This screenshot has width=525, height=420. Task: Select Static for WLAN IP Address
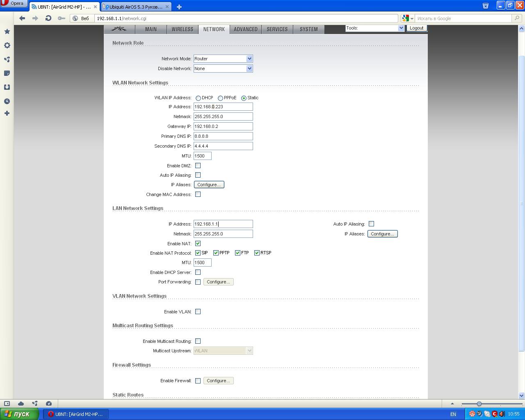point(244,98)
